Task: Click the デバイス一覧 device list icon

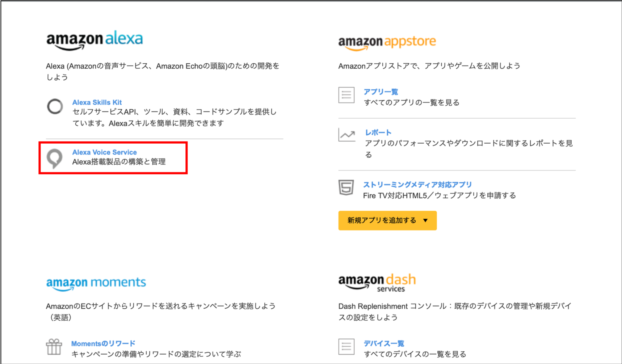Action: [x=346, y=347]
